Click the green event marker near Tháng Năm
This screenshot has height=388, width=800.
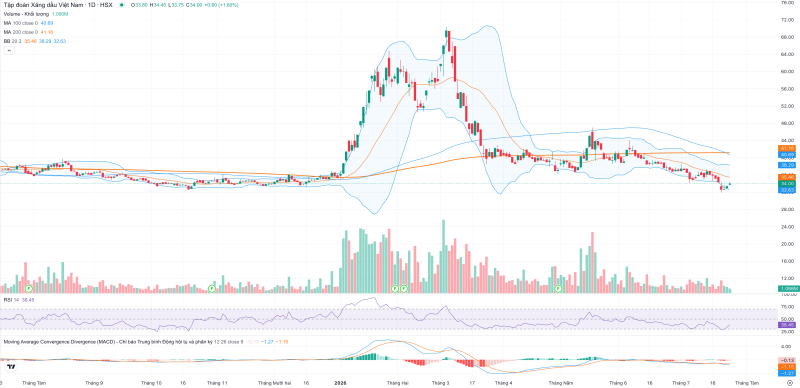pos(558,289)
